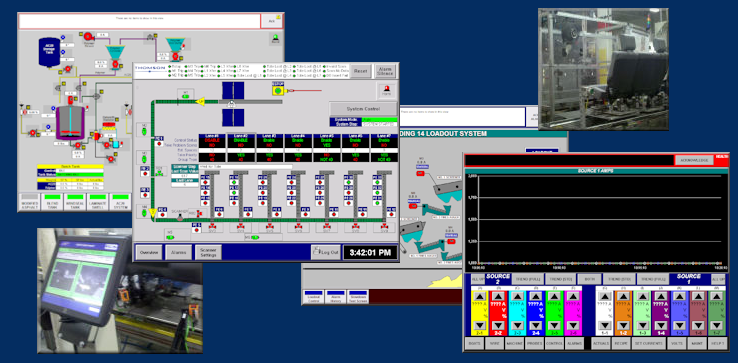Increase orange channel 1-2 with up arrow
The image size is (738, 363).
(x=624, y=297)
